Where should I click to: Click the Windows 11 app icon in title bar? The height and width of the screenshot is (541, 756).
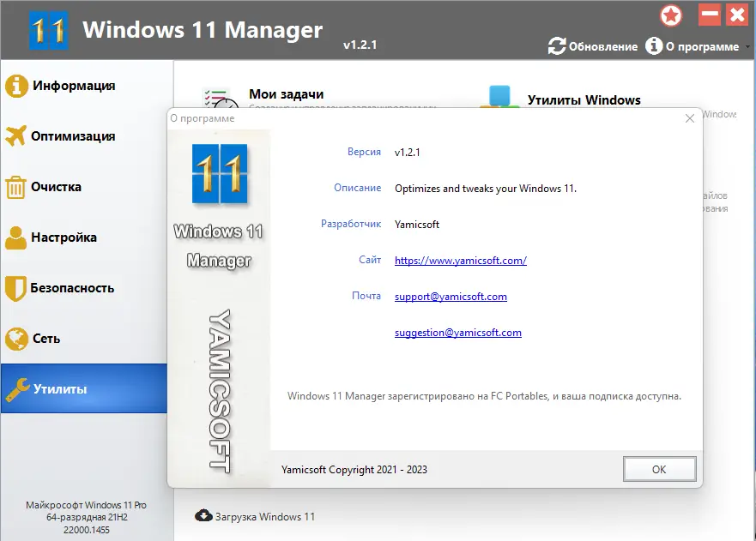[48, 29]
